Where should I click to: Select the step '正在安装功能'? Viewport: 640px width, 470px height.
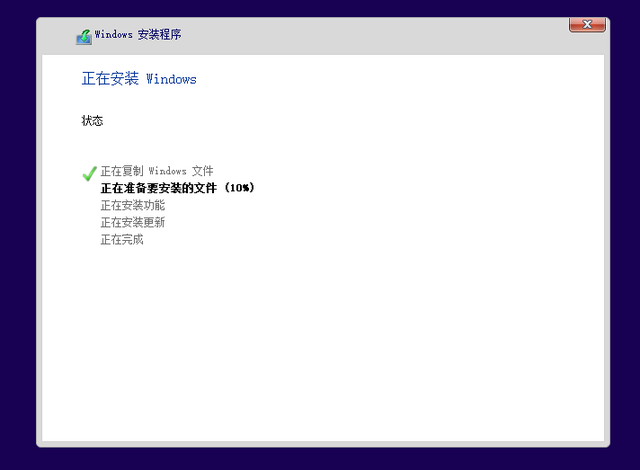[x=133, y=205]
